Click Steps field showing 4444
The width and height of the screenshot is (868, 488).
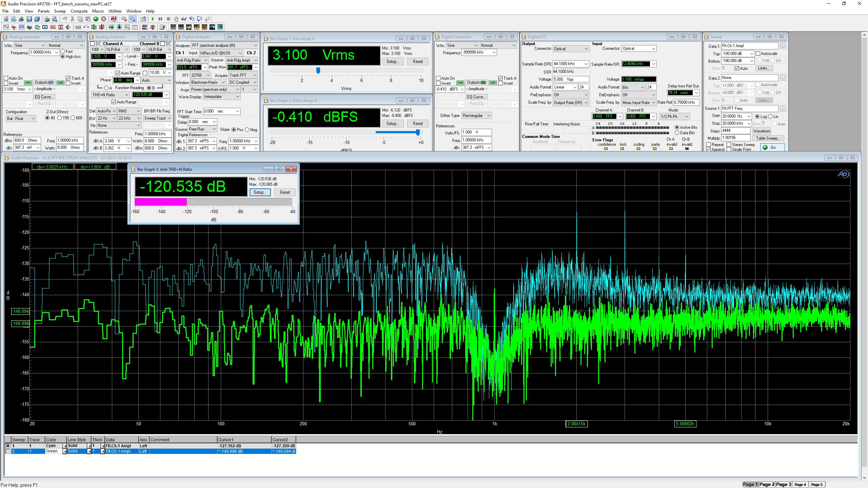point(736,131)
